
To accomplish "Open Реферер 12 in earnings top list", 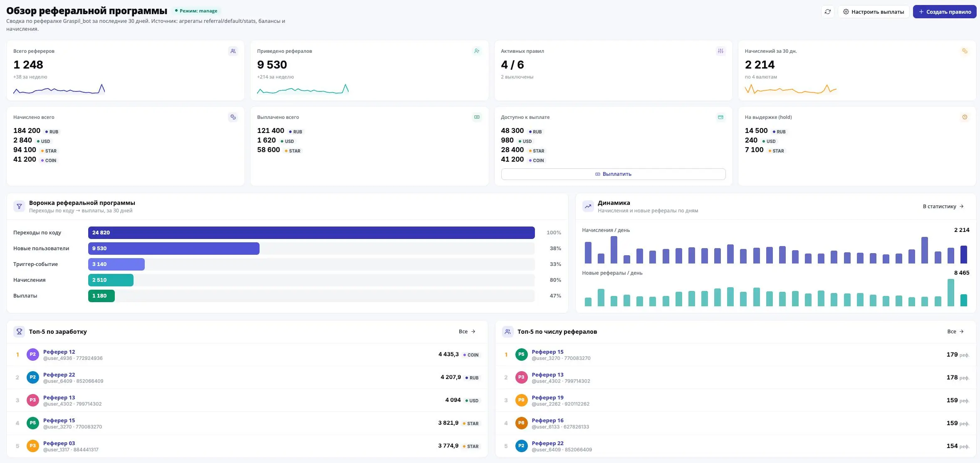I will [x=59, y=352].
